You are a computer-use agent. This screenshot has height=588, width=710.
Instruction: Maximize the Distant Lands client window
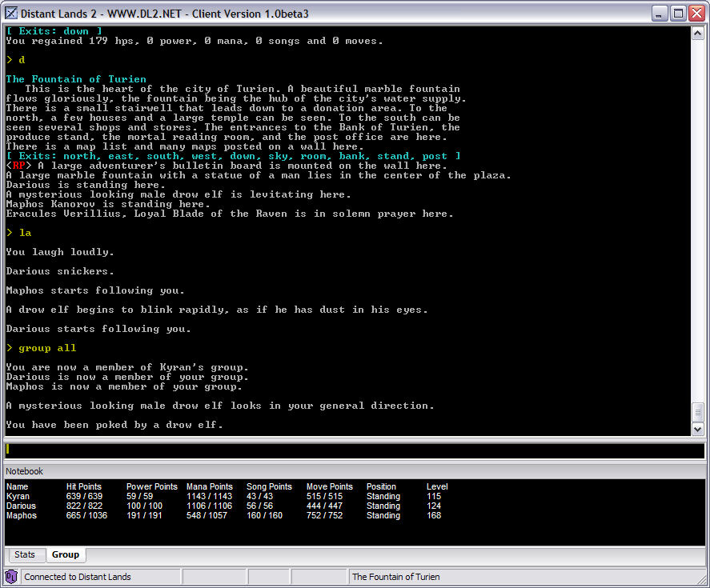point(677,14)
